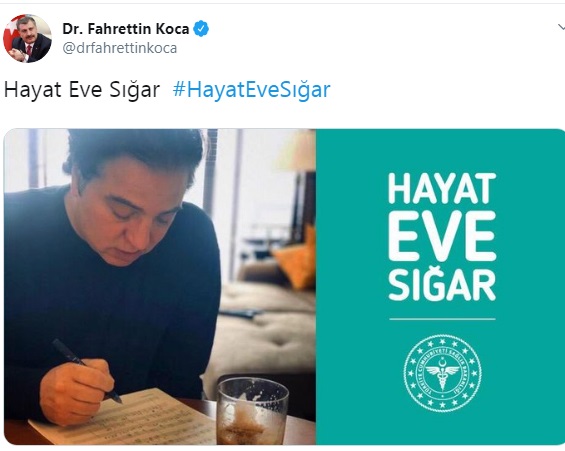Screen dimensions: 565x451
Task: Click the plain "Hayat Eve Sığar" tweet text
Action: (82, 90)
